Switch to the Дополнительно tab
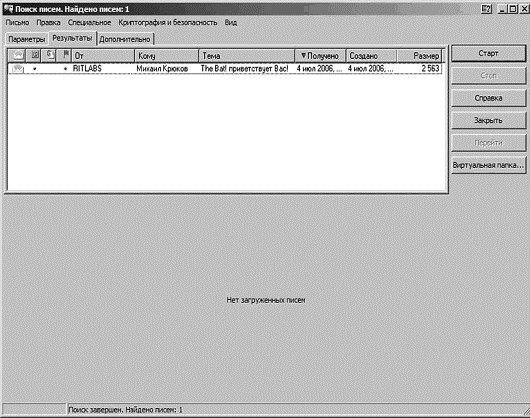The height and width of the screenshot is (418, 530). point(125,39)
